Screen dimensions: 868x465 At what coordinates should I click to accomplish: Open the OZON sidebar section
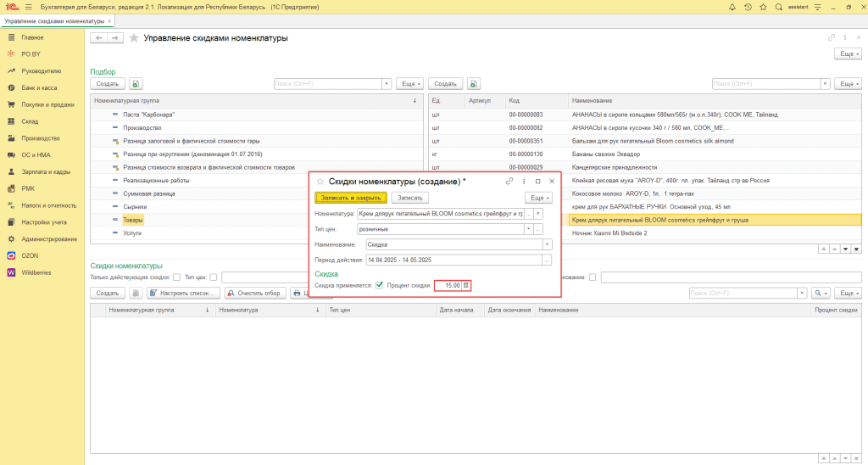30,256
